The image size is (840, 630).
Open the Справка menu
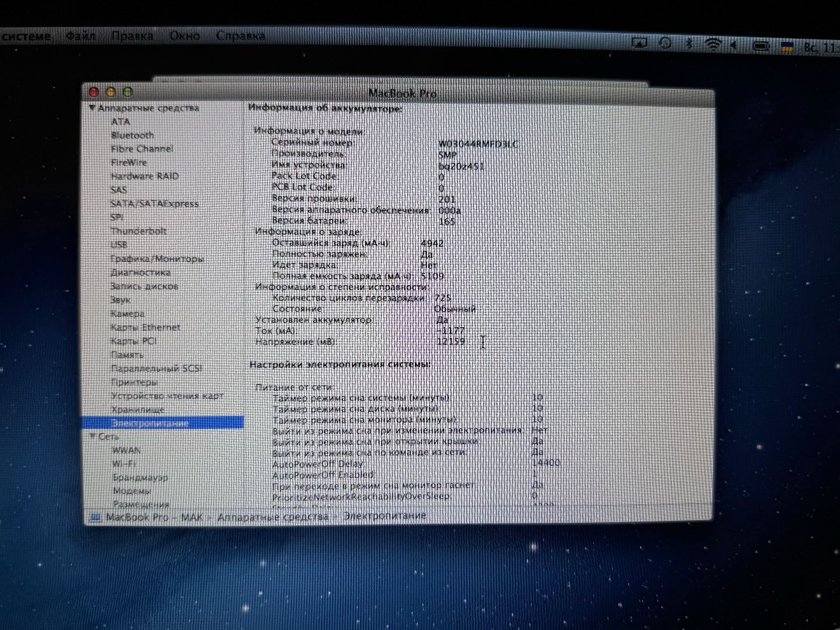point(241,36)
